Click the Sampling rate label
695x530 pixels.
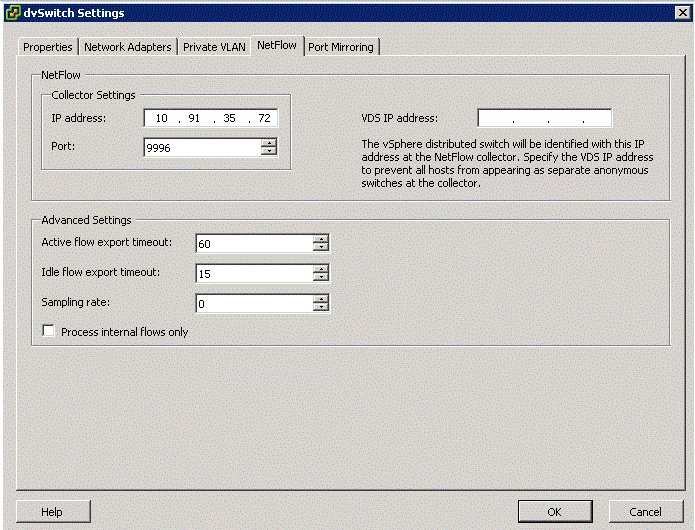(75, 302)
